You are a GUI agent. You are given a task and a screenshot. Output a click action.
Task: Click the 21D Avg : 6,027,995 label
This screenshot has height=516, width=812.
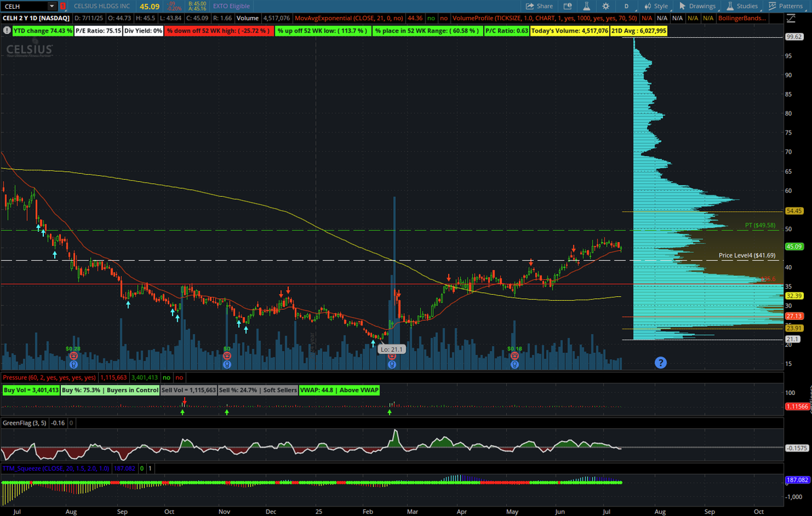639,30
